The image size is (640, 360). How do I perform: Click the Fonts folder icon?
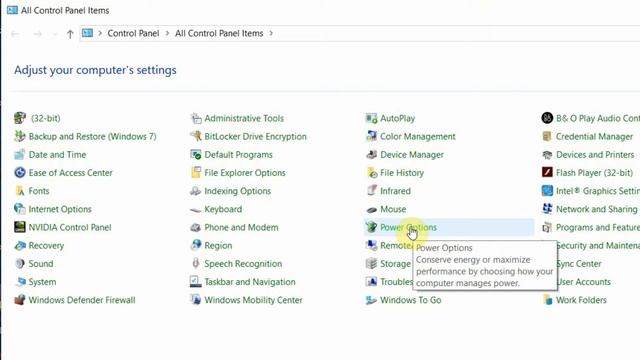[20, 191]
